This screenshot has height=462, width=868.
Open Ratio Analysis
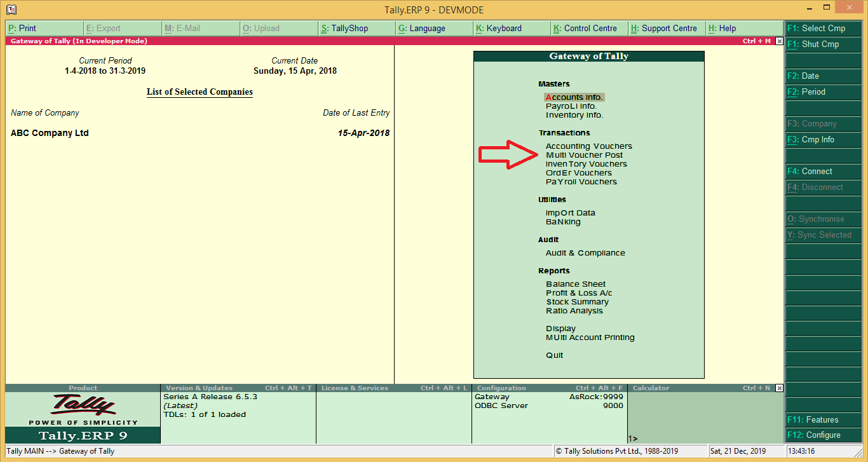point(574,310)
